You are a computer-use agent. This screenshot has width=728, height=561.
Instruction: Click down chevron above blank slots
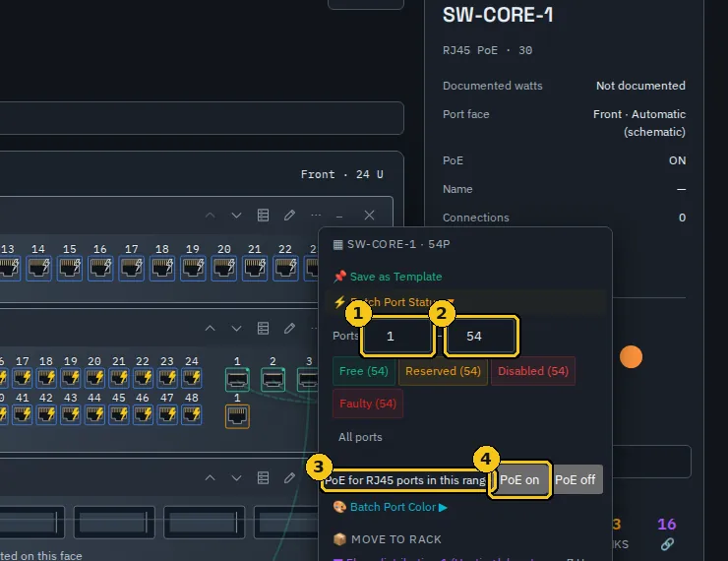236,478
